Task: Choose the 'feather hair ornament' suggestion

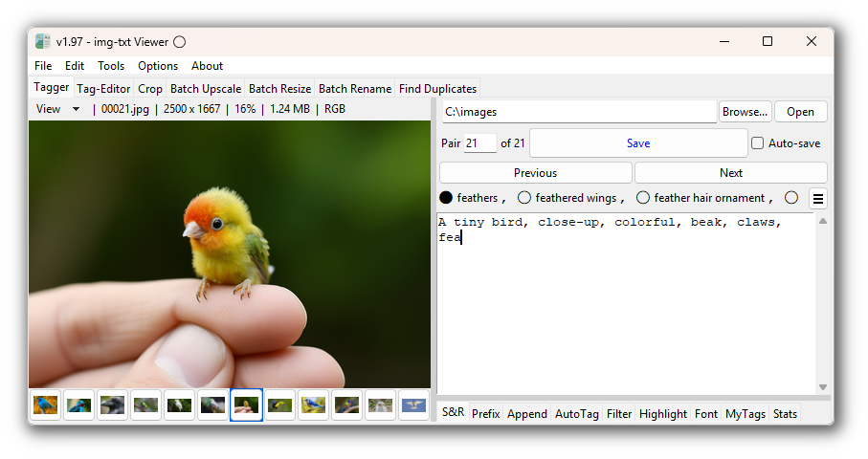Action: (x=643, y=197)
